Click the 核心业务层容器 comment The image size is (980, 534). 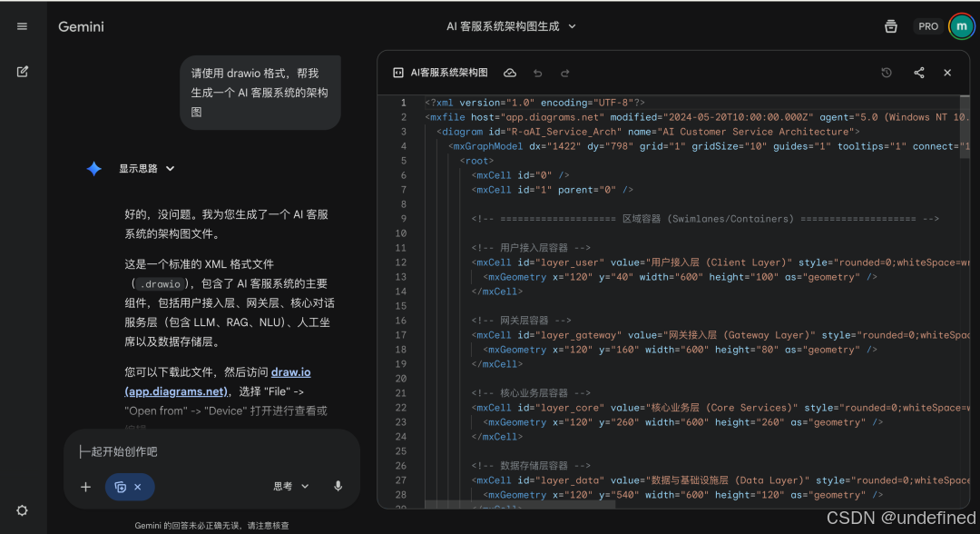tap(531, 392)
